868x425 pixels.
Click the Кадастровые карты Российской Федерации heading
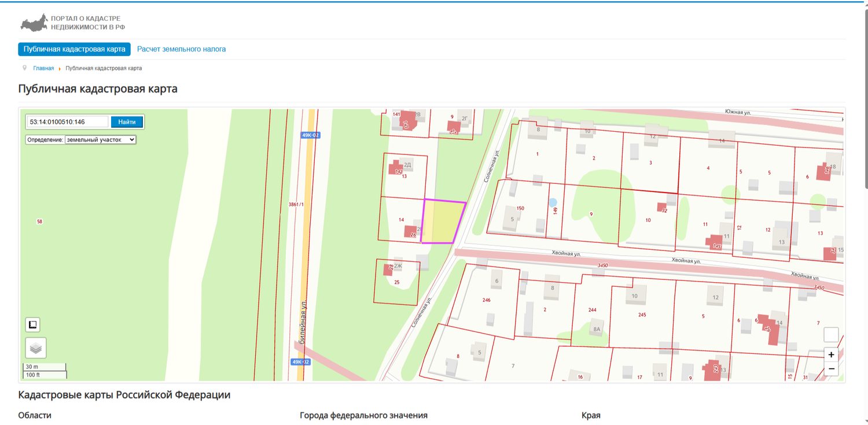click(124, 395)
